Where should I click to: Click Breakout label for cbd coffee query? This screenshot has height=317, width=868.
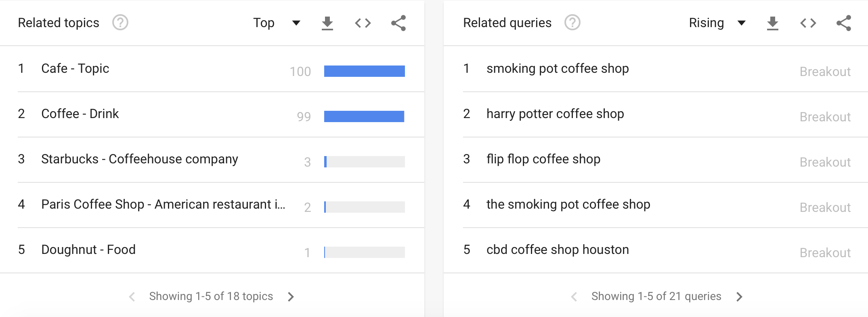pos(825,253)
